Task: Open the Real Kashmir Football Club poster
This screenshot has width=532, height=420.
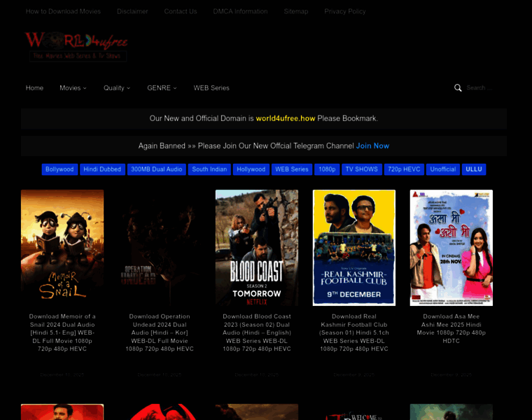Action: (353, 247)
